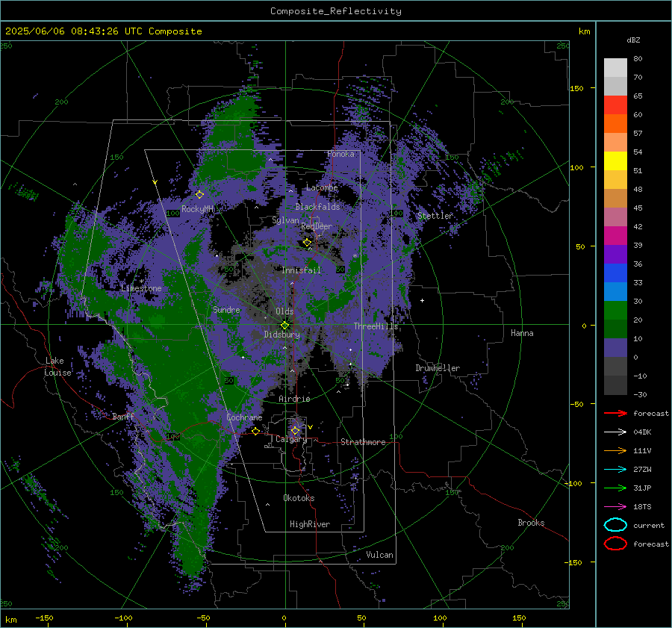
Task: Click the Airdrie label
Action: pos(294,399)
